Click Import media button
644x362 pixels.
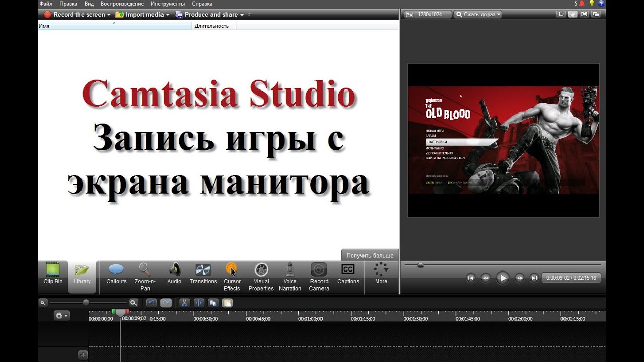tap(140, 15)
